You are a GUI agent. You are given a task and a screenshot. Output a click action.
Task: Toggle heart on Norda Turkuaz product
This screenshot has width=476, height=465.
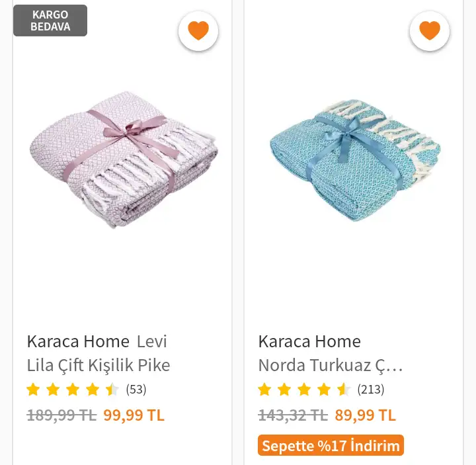coord(430,31)
